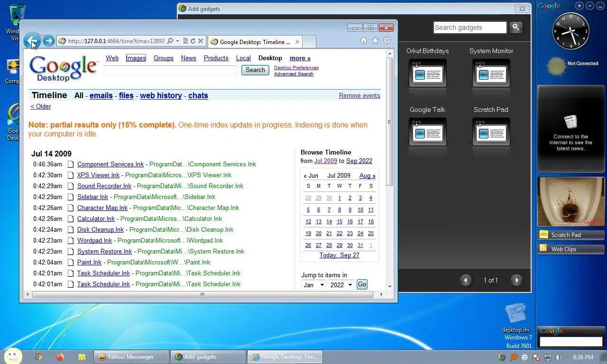Click the < Older link
607x364 pixels.
pos(40,106)
